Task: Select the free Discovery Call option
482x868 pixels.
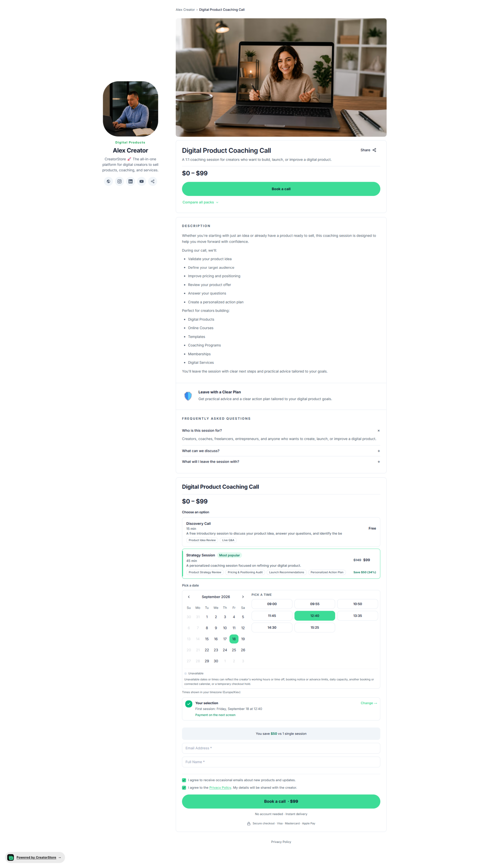Action: pos(281,532)
